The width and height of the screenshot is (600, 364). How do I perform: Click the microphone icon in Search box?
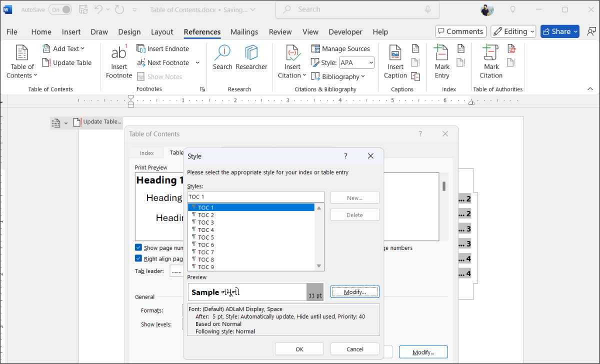click(x=428, y=9)
